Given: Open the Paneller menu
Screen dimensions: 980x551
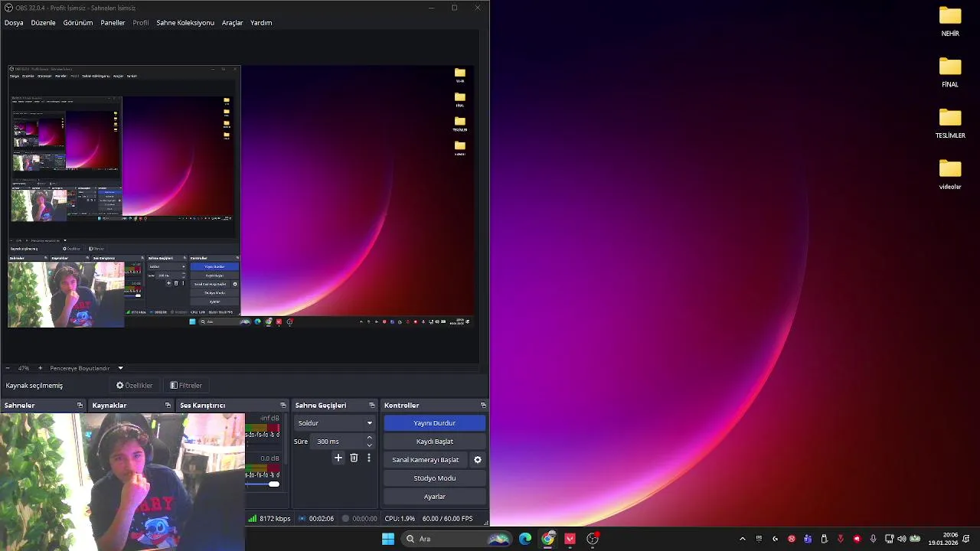Looking at the screenshot, I should tap(113, 23).
